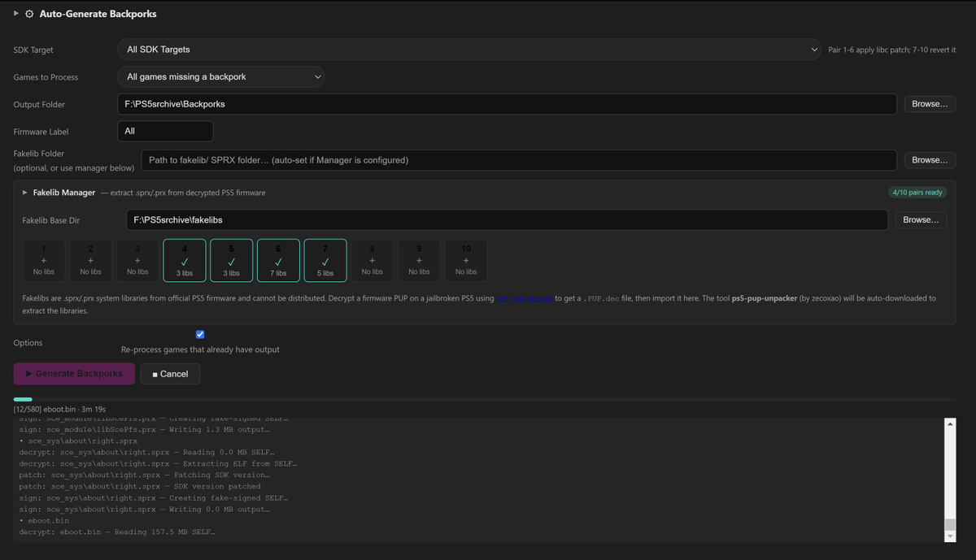Image resolution: width=976 pixels, height=560 pixels.
Task: Select fakelib slot 4 with 3 libs
Action: coord(185,260)
